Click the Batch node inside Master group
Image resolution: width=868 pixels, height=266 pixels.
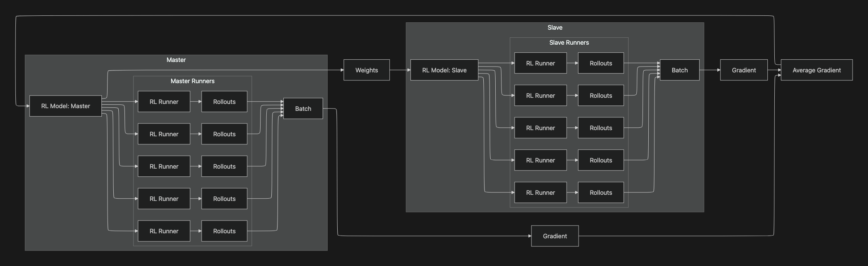[x=303, y=109]
